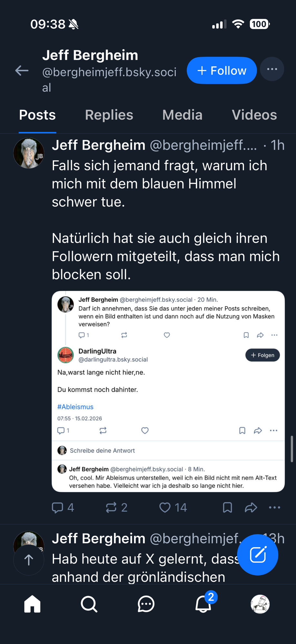
Task: Select the Videos tab
Action: click(254, 115)
